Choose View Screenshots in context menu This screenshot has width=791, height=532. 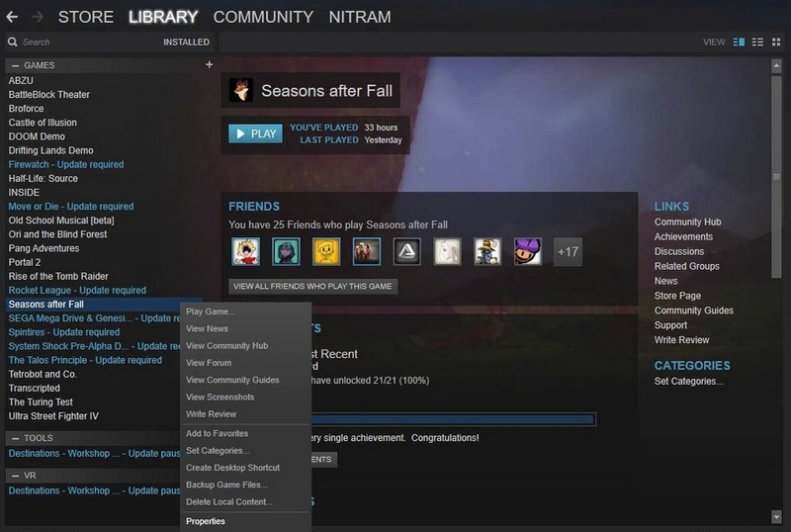click(x=245, y=398)
